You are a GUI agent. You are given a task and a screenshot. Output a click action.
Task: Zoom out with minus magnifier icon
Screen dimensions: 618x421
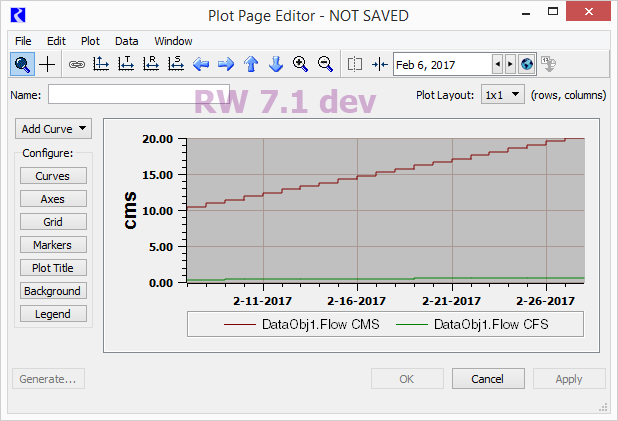click(x=325, y=64)
